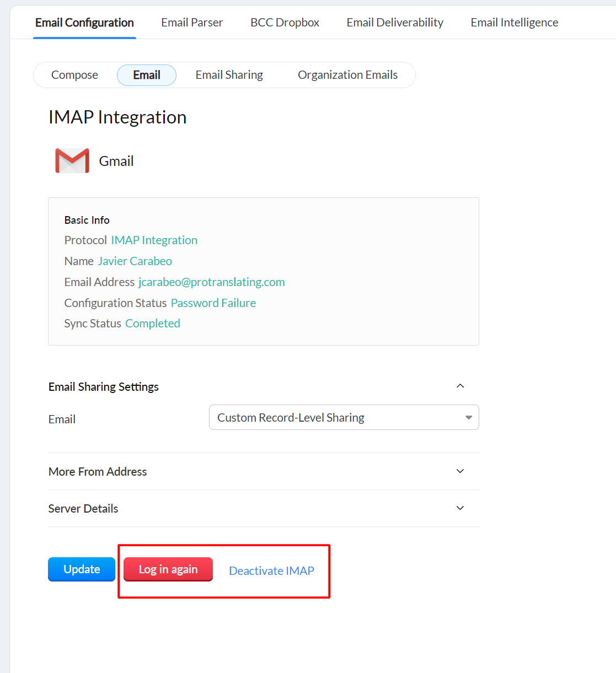Viewport: 616px width, 673px height.
Task: Open the Custom Record-Level Sharing dropdown
Action: pyautogui.click(x=344, y=417)
